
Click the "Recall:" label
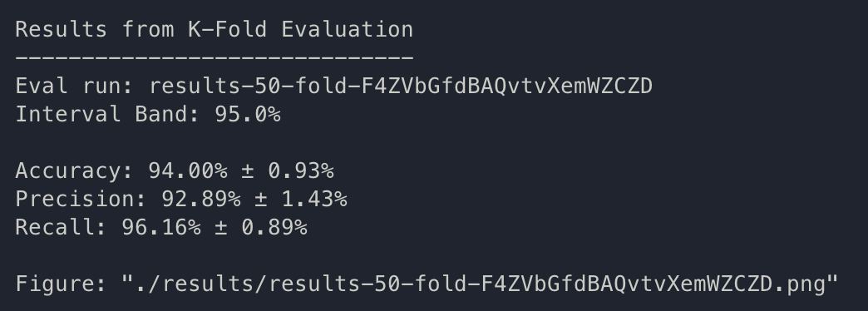click(62, 227)
